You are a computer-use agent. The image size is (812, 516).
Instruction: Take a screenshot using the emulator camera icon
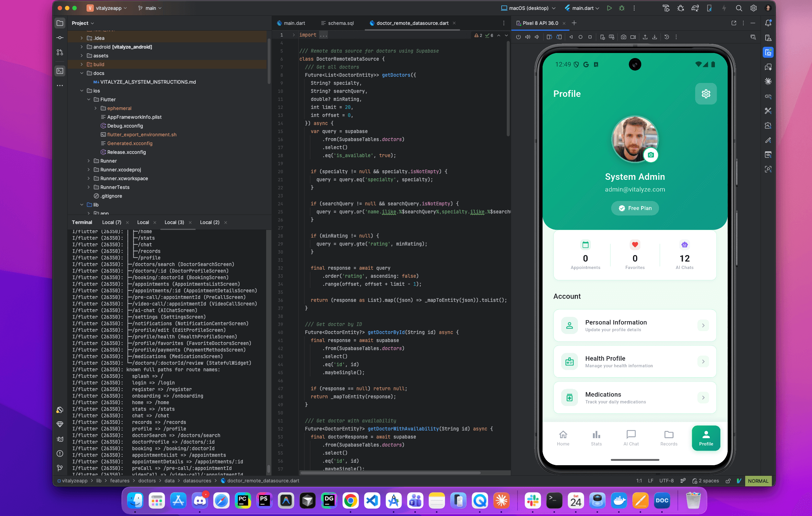624,37
